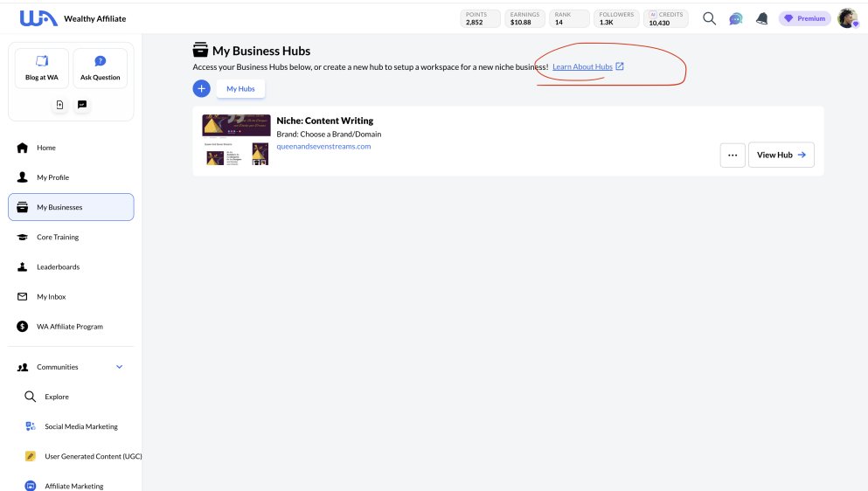Open My Profile in sidebar
The height and width of the screenshot is (491, 868).
click(71, 177)
